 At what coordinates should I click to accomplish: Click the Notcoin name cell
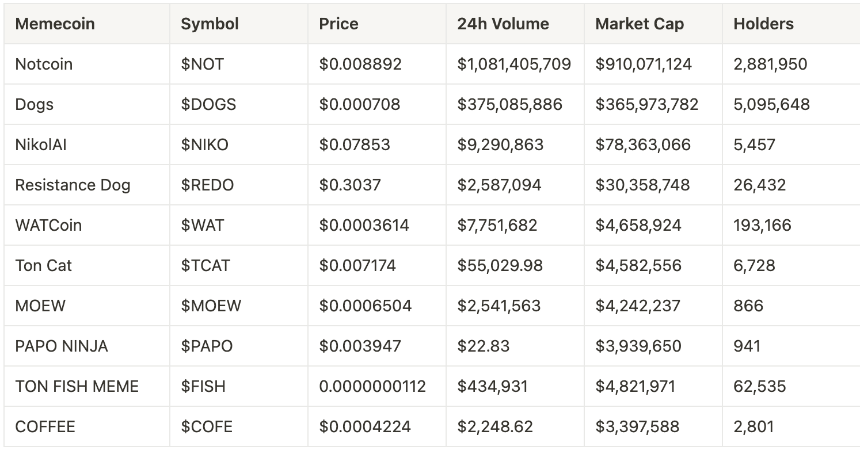coord(44,64)
